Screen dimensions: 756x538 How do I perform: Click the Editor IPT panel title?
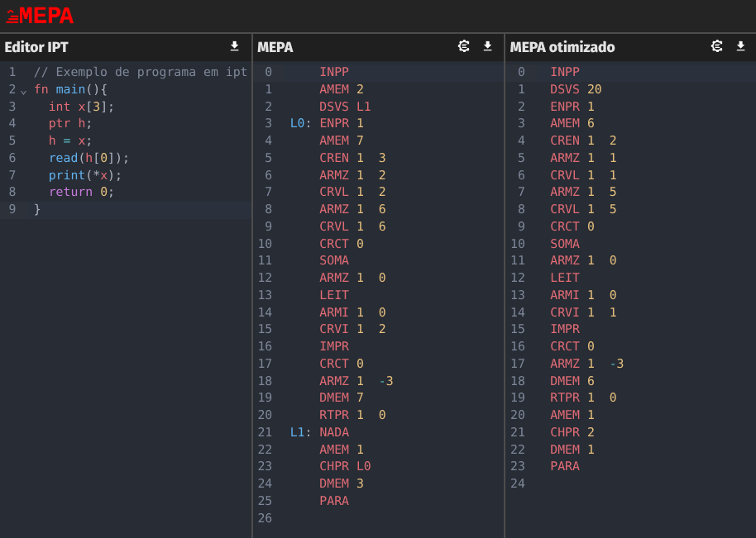point(36,47)
